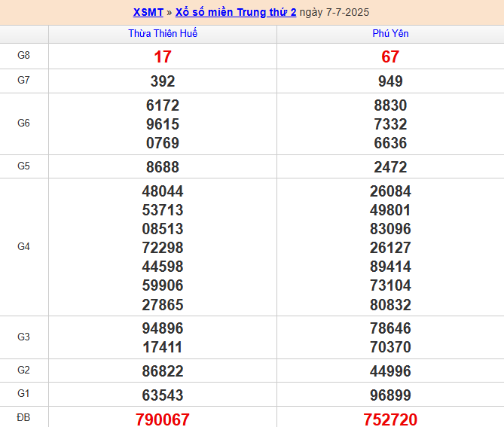Click the G5 row label
The image size is (504, 427).
23,166
